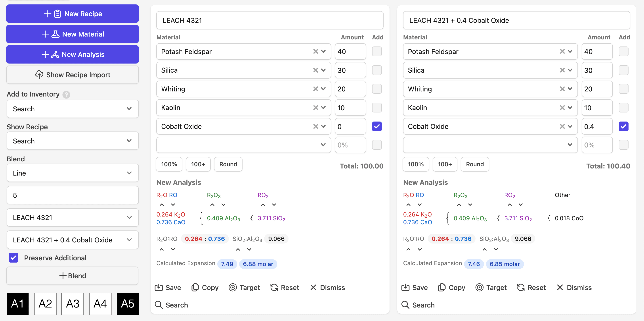Click Copy icon in Cobalt Oxide recipe
Screen dimensions: 644x321
[442, 287]
